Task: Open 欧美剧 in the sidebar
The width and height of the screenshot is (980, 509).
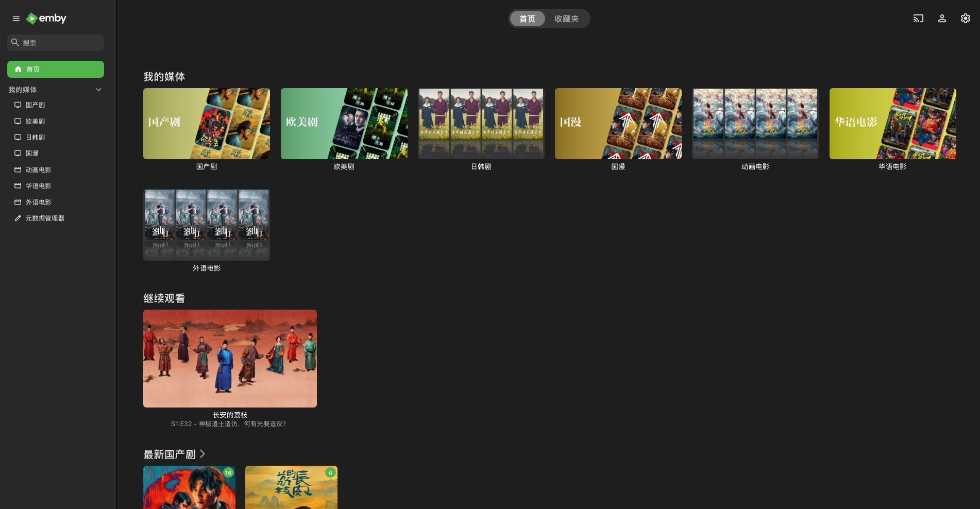Action: [35, 122]
